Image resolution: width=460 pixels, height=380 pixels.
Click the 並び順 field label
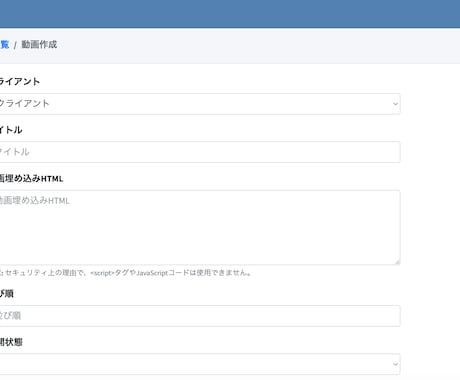[7, 293]
